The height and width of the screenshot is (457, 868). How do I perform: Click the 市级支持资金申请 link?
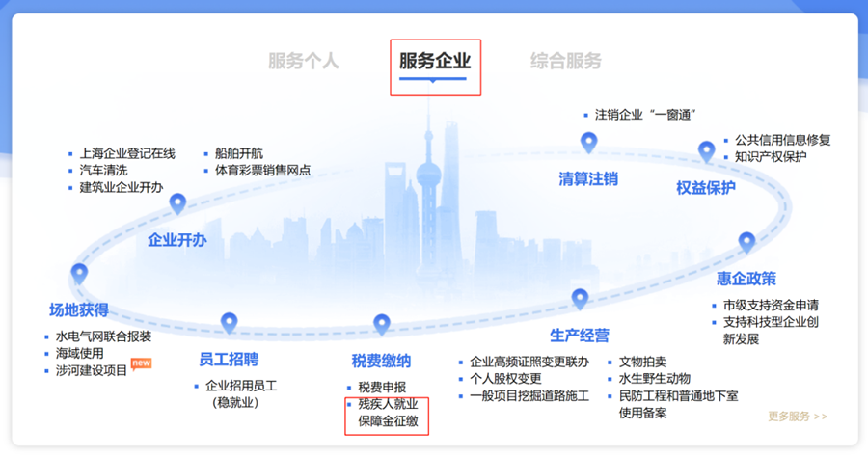(x=771, y=305)
